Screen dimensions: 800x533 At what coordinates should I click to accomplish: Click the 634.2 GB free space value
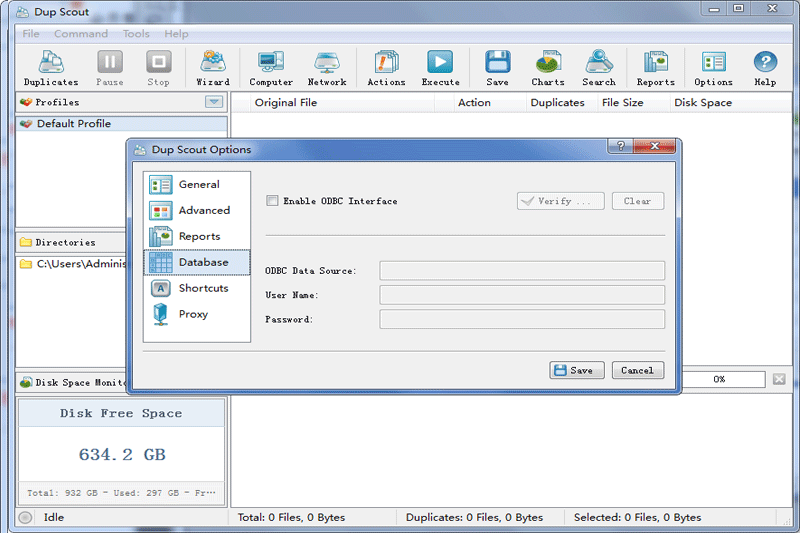122,454
